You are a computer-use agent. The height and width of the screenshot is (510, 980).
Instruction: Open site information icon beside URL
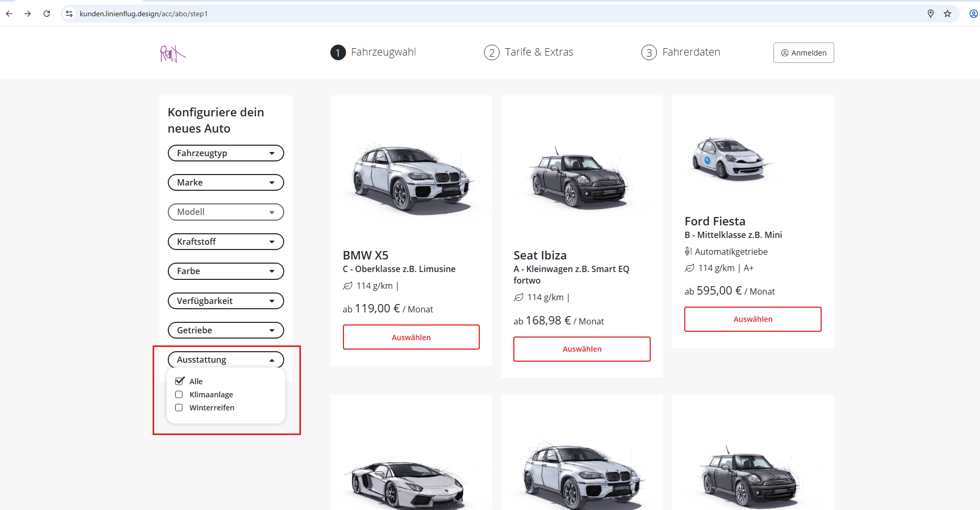pyautogui.click(x=69, y=14)
